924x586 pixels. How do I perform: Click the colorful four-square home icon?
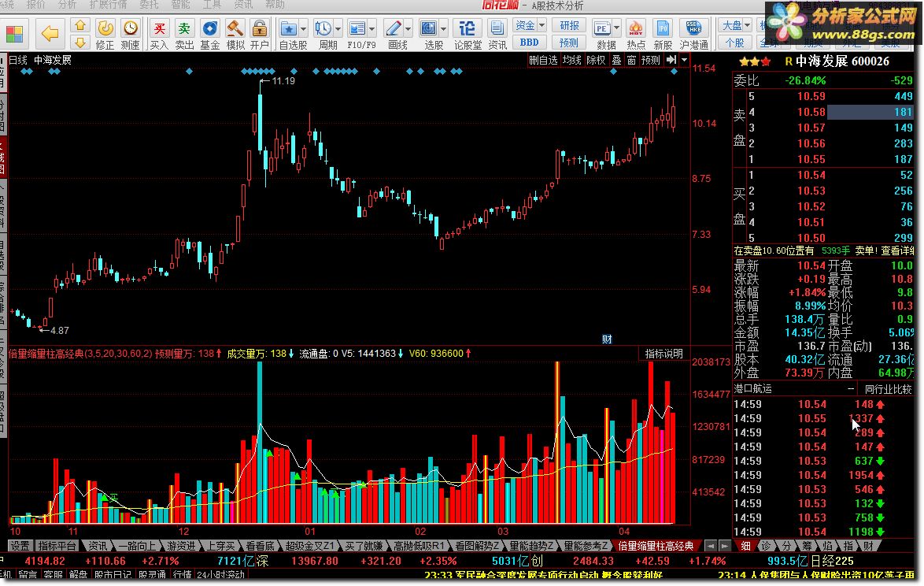(x=14, y=34)
